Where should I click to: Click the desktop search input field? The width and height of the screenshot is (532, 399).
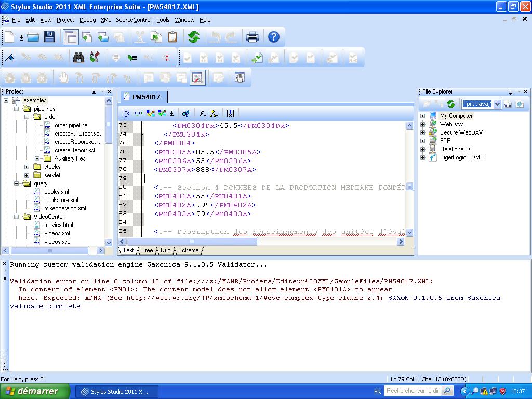coord(413,391)
